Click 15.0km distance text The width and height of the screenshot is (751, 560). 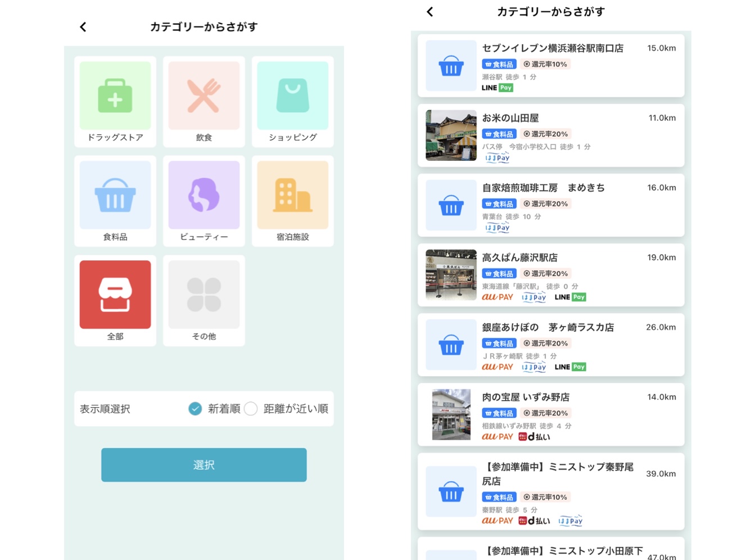(x=662, y=48)
